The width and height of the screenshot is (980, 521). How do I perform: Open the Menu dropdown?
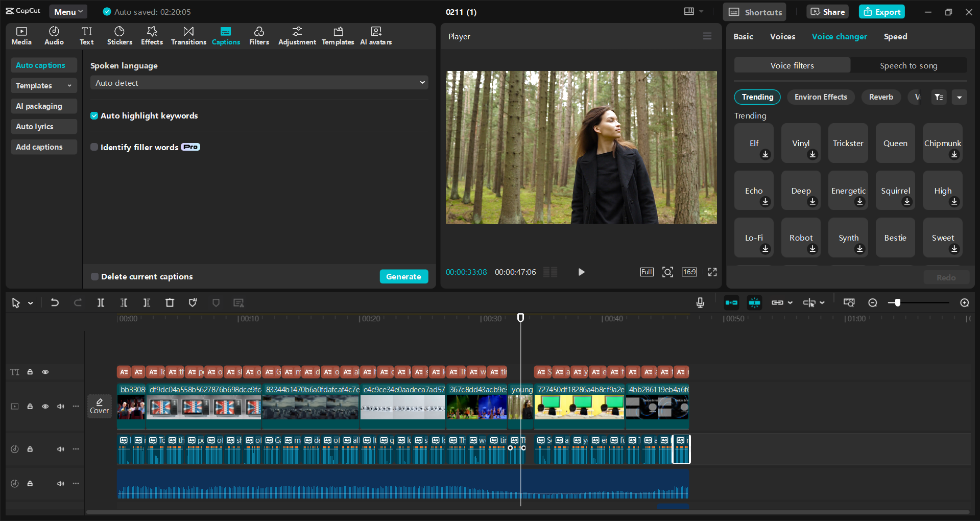pyautogui.click(x=68, y=11)
